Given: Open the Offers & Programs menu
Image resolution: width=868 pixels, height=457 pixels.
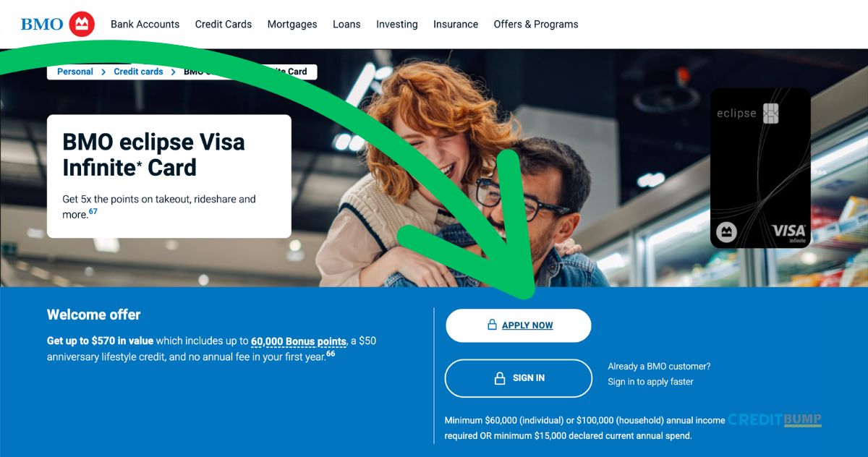Looking at the screenshot, I should click(x=536, y=24).
